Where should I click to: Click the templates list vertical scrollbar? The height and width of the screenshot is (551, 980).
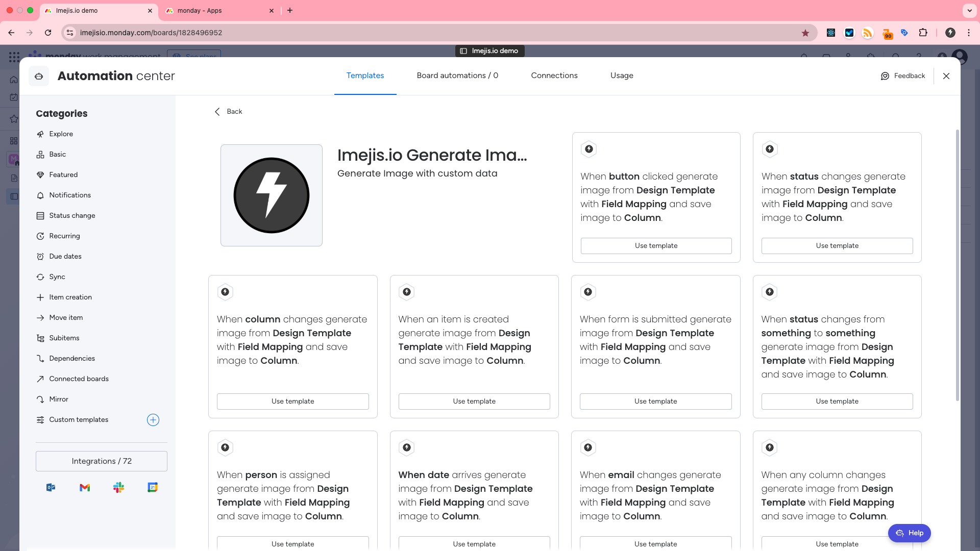click(x=958, y=265)
